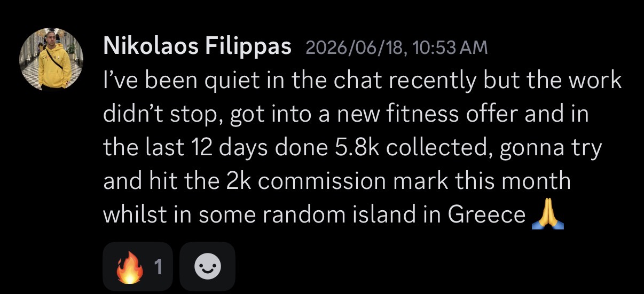This screenshot has width=644, height=294.
Task: Click the fire emoji in the reaction pill
Action: point(130,267)
